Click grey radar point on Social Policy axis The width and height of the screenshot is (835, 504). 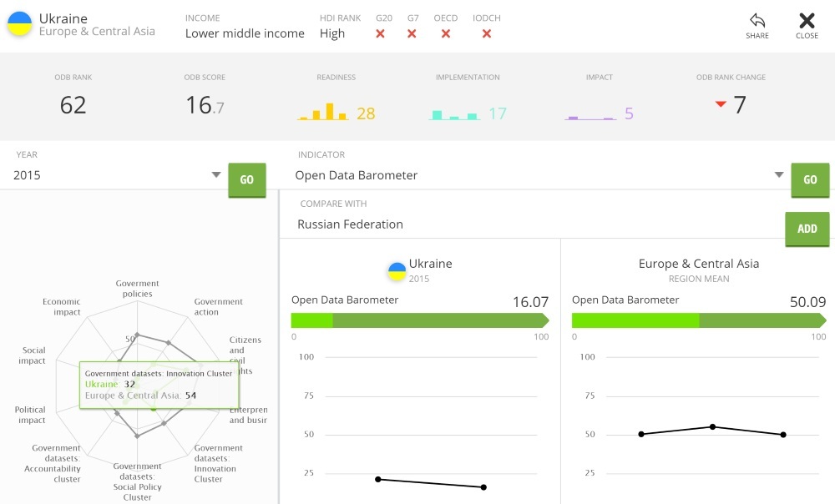coord(138,436)
